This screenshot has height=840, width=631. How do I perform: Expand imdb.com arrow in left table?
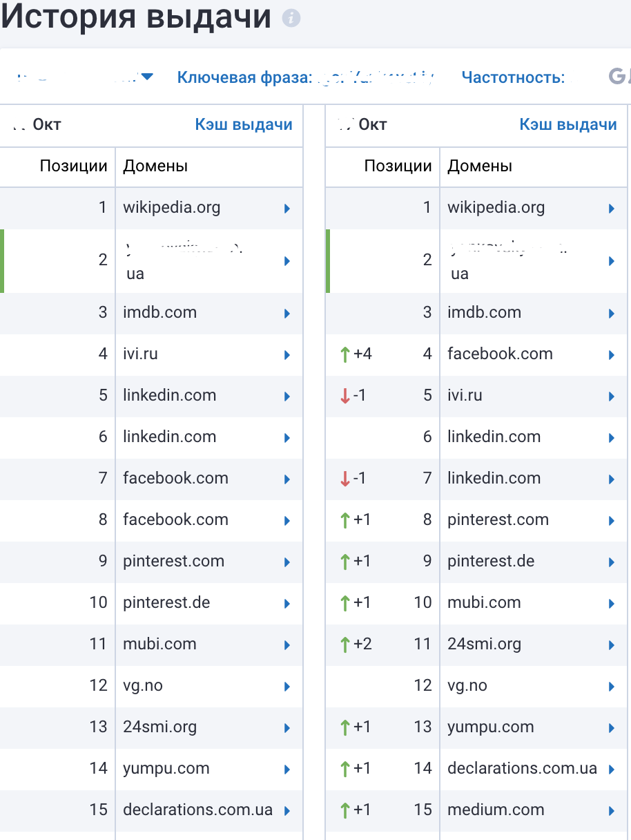coord(287,313)
